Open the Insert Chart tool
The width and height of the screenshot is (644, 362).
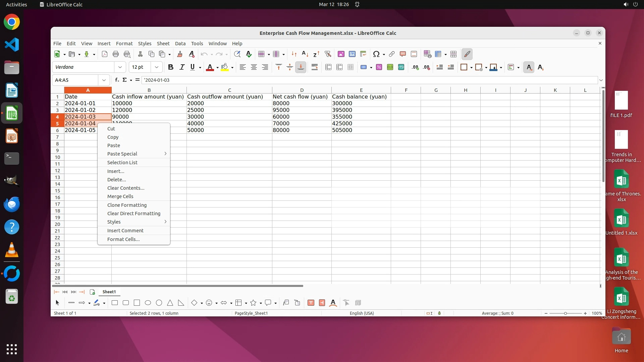352,54
